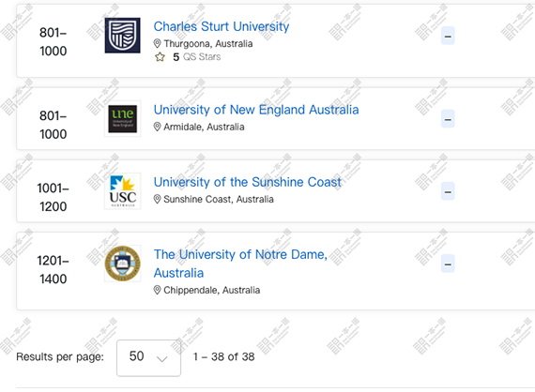Toggle the dash button for Notre Dame Australia row
Screen dimensions: 535x392
448,264
